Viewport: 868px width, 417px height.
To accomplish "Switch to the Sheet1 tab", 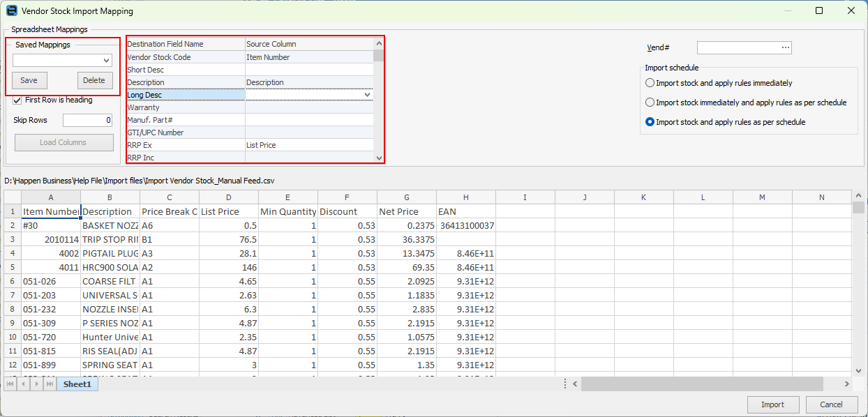I will pyautogui.click(x=77, y=384).
